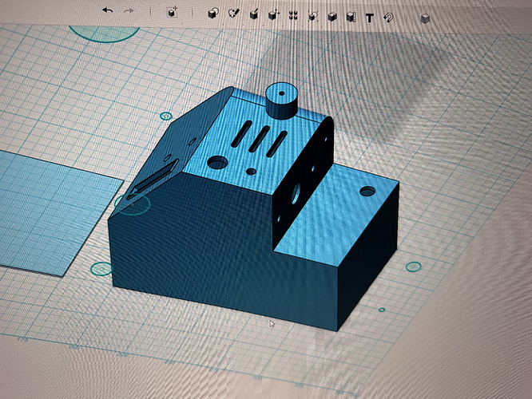Image resolution: width=532 pixels, height=399 pixels.
Task: Open the Modify tool with arrows icon
Action: (x=273, y=15)
